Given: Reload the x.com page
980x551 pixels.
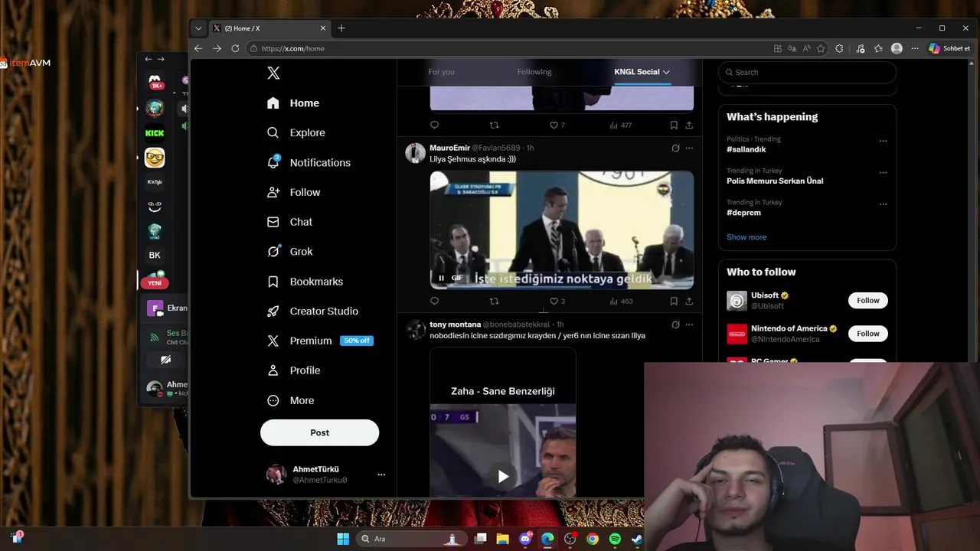Looking at the screenshot, I should click(235, 48).
